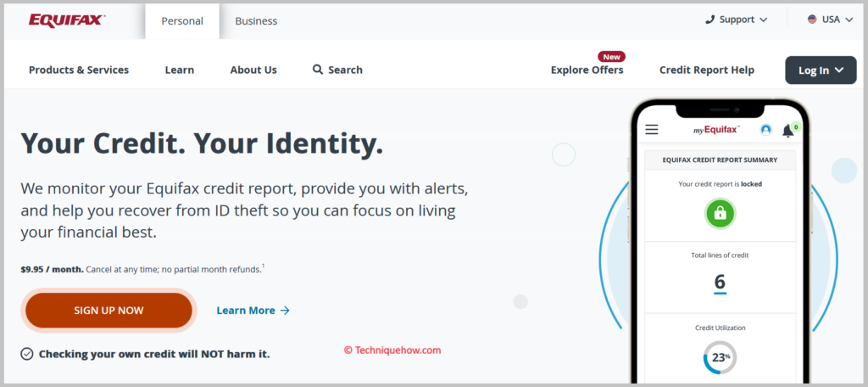Open Credit Report Help

pyautogui.click(x=707, y=70)
